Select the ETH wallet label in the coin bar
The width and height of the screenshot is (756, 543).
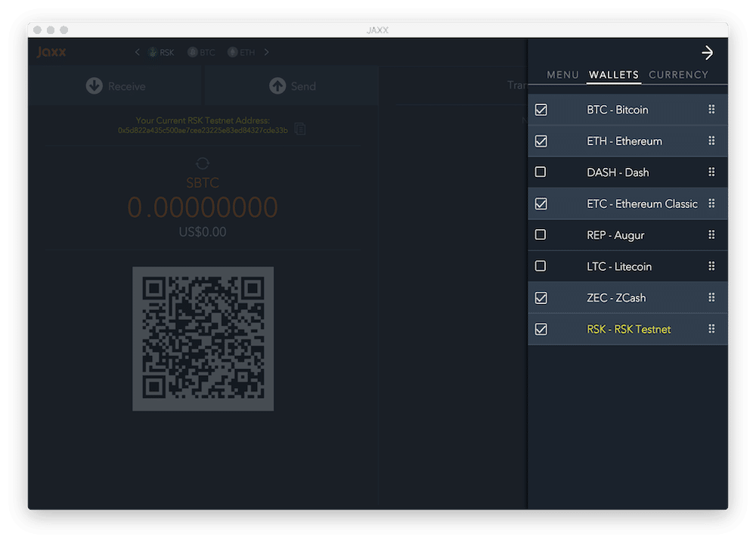click(x=247, y=53)
